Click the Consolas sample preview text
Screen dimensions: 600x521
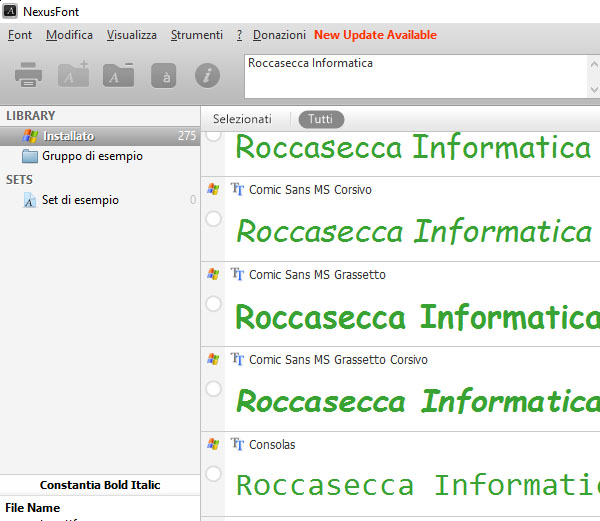click(418, 485)
